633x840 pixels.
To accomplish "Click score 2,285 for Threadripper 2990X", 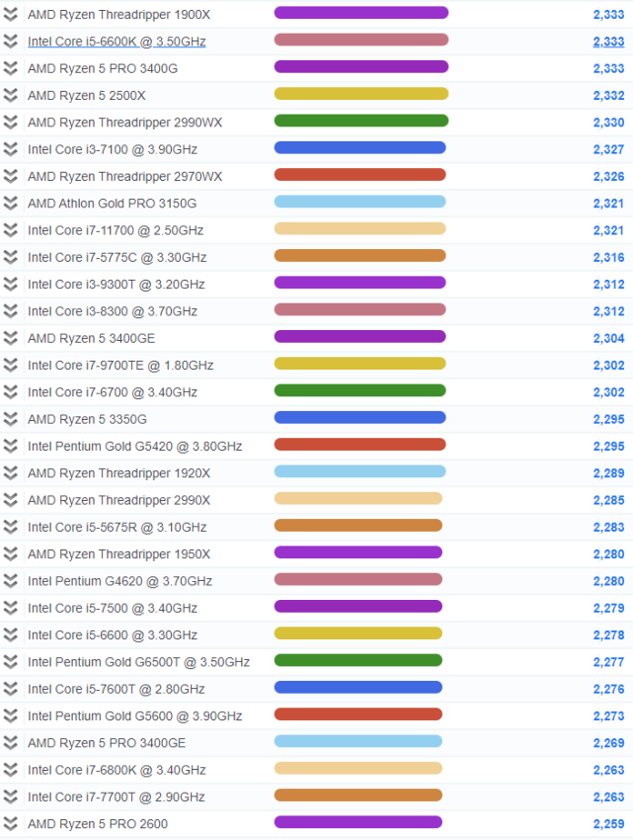I will coord(608,500).
